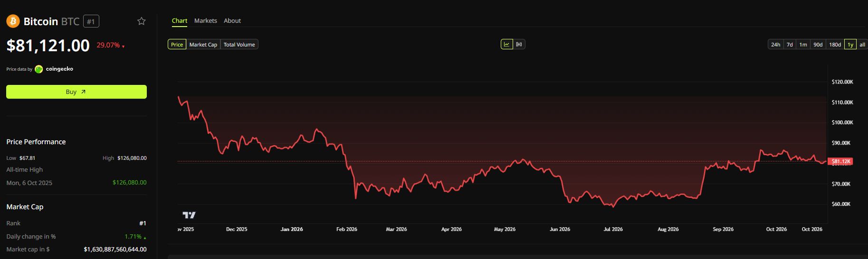Click the CoinGecko logo icon
This screenshot has height=259, width=868.
pos(39,69)
